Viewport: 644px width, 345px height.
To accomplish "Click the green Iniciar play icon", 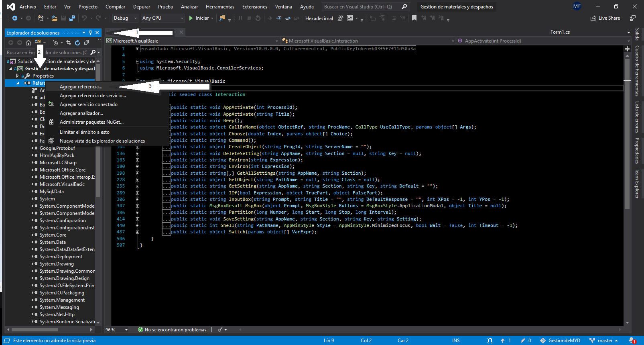I will (x=191, y=18).
